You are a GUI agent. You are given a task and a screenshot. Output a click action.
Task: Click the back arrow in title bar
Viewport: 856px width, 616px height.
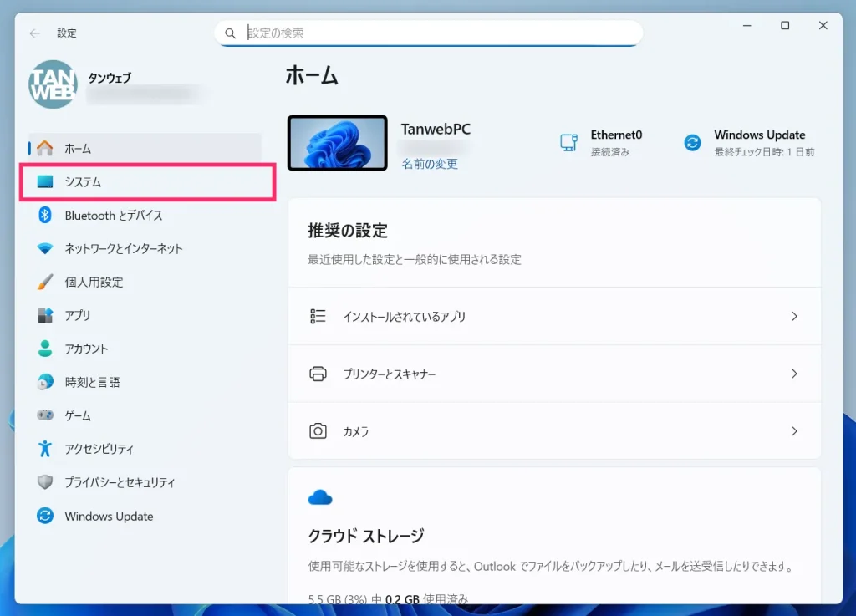tap(35, 33)
